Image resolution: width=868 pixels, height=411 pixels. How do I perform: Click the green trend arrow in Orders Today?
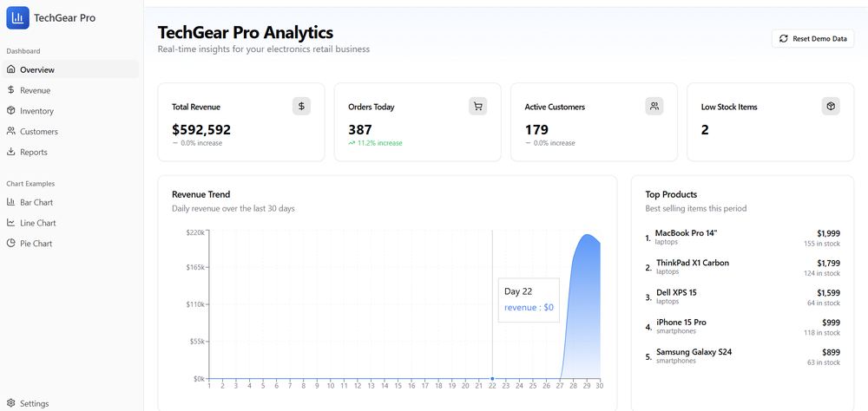coord(352,143)
